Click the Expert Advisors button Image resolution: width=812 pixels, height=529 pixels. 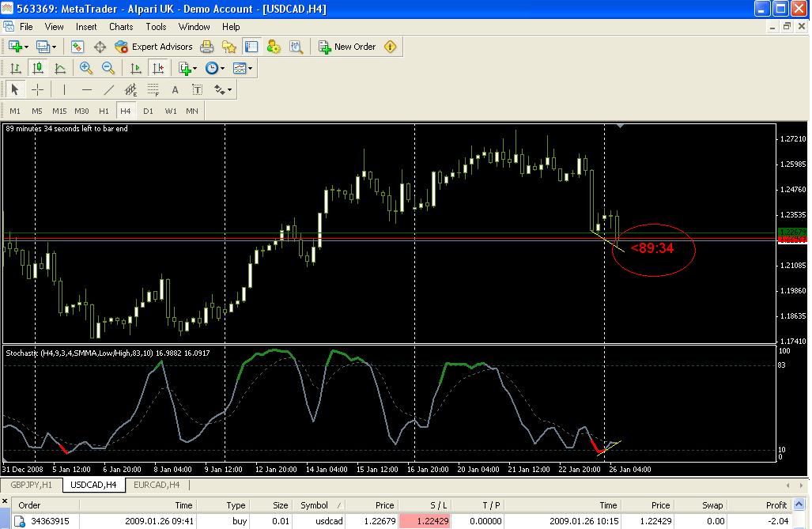click(153, 47)
